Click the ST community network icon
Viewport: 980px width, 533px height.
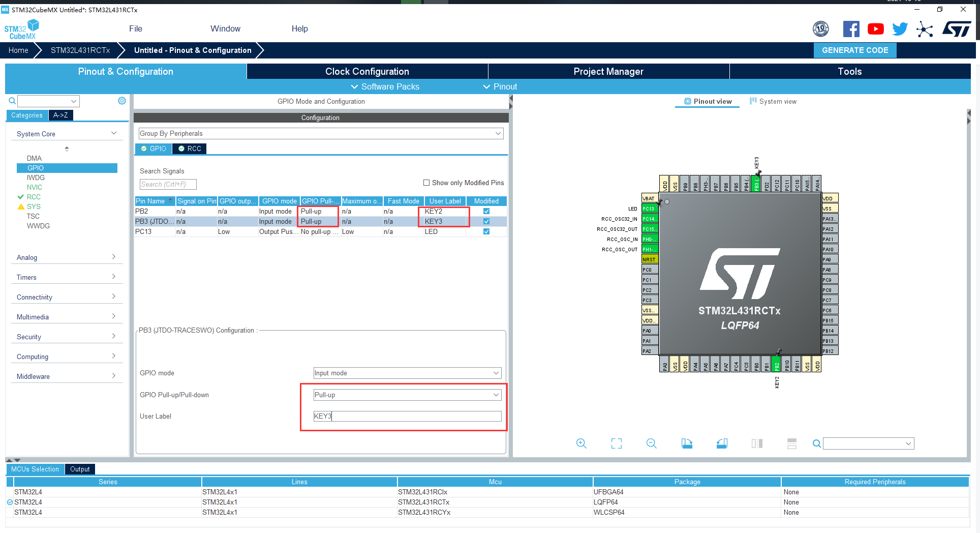click(x=925, y=29)
